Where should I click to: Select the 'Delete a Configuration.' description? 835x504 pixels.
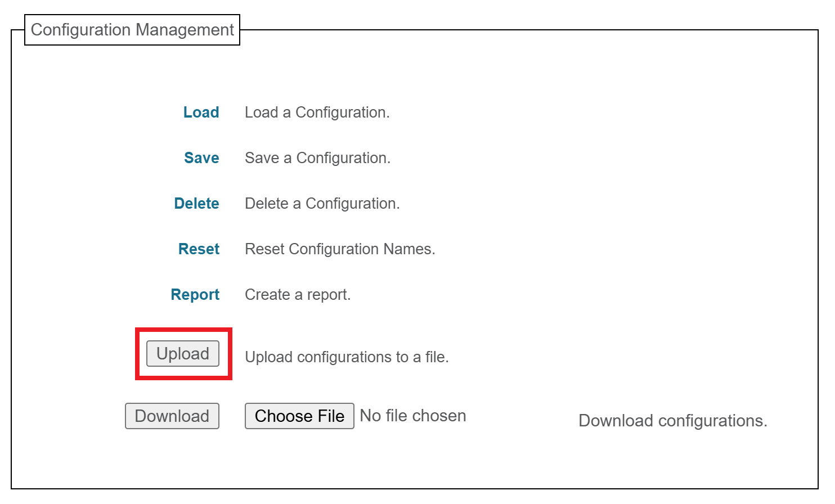[322, 204]
